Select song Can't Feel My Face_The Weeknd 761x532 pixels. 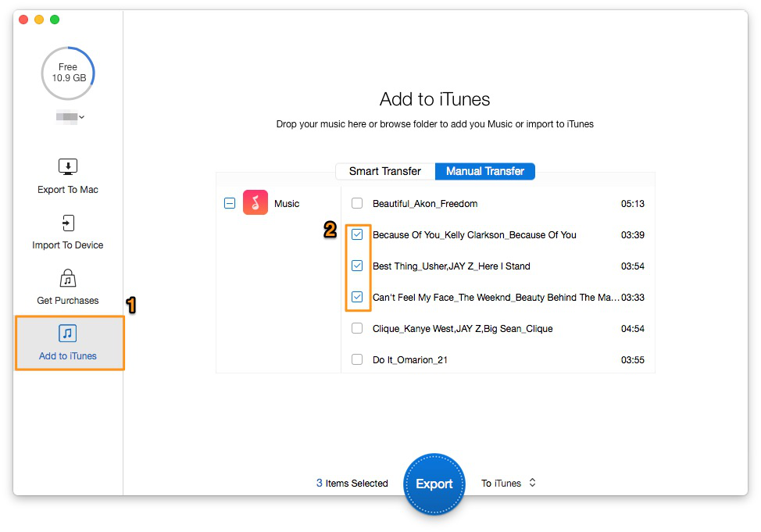pyautogui.click(x=495, y=297)
